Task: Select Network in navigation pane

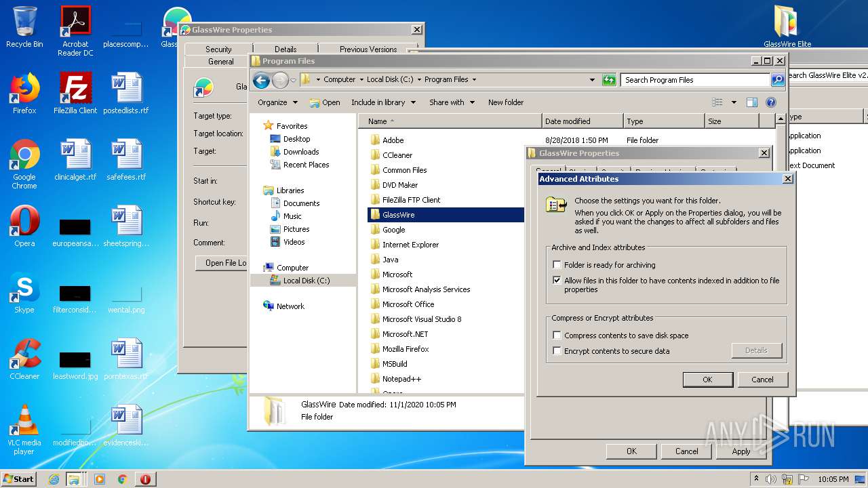Action: 290,306
